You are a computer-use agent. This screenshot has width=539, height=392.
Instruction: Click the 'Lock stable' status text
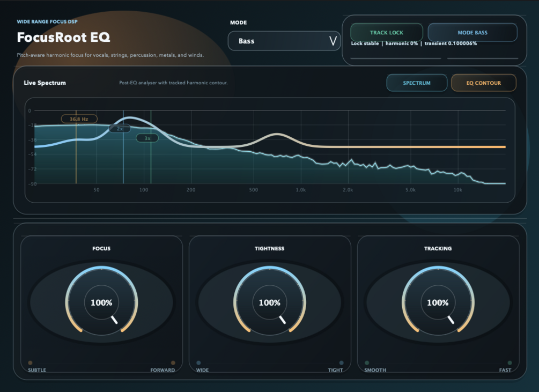[x=365, y=43]
